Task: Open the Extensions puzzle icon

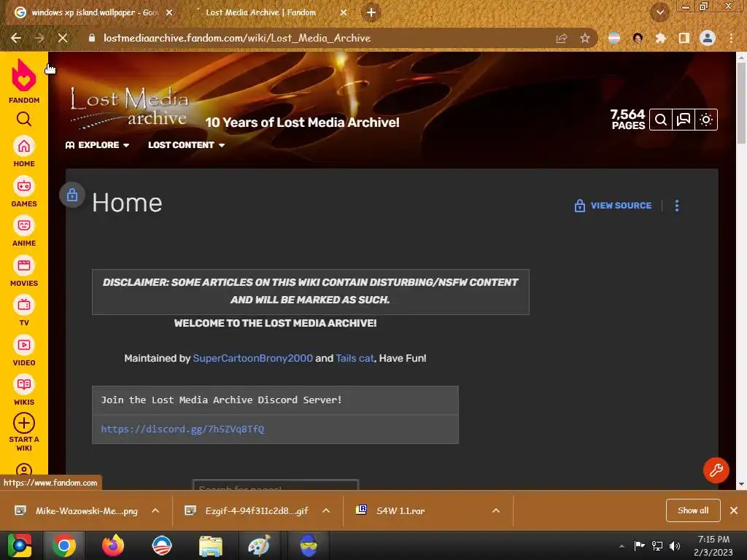Action: tap(660, 38)
